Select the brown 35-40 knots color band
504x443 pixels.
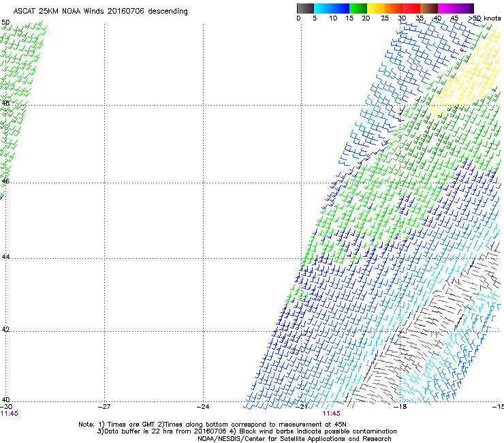pyautogui.click(x=429, y=8)
